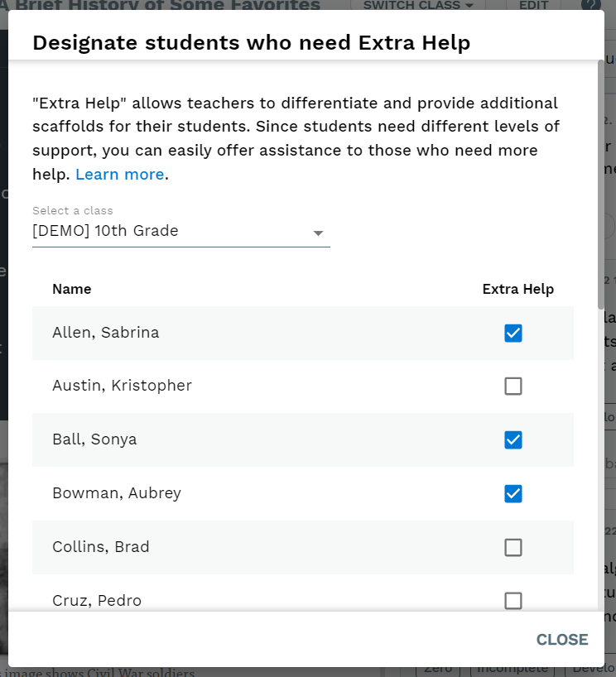
Task: Uncheck Extra Help for Allen, Sabrina
Action: tap(513, 333)
